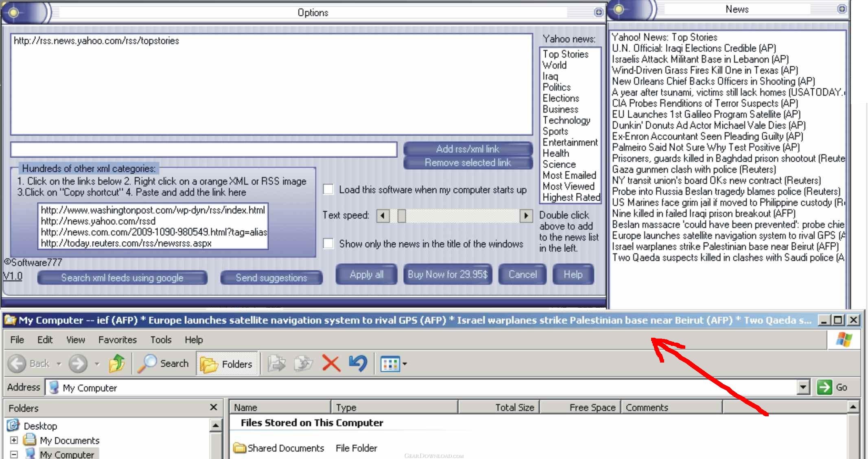Click Search xml feeds using google

point(122,278)
